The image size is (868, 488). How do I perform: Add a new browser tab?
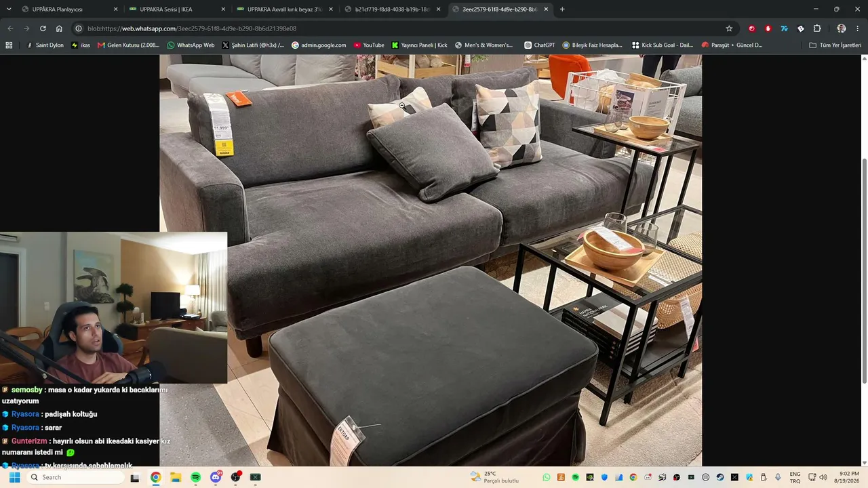pyautogui.click(x=562, y=9)
